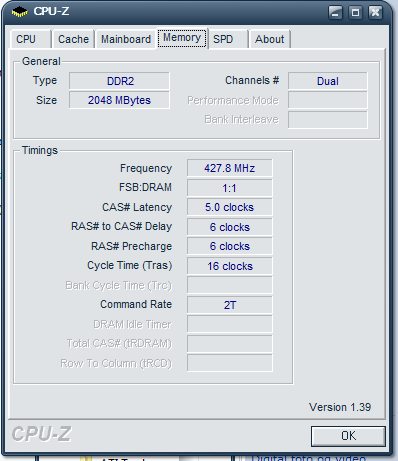Click the CPU-Z title bar text
This screenshot has height=461, width=398.
51,11
